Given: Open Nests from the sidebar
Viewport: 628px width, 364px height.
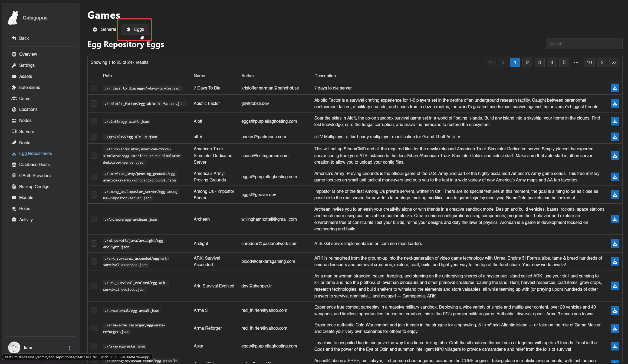Looking at the screenshot, I should [x=25, y=143].
